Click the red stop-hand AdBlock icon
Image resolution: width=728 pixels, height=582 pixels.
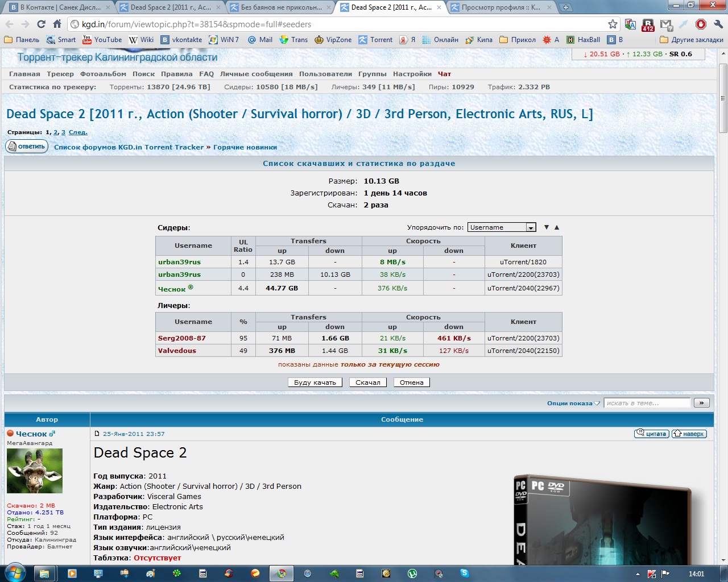pyautogui.click(x=701, y=24)
